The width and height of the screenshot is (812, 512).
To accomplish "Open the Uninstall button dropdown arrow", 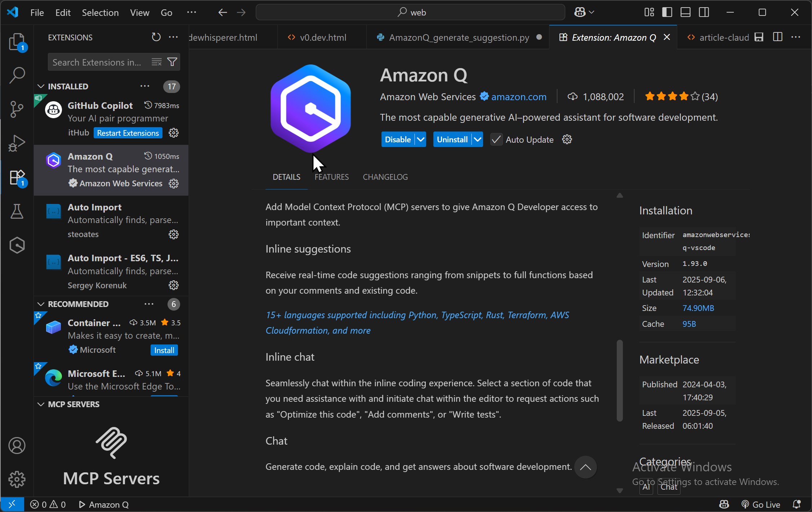I will point(478,139).
